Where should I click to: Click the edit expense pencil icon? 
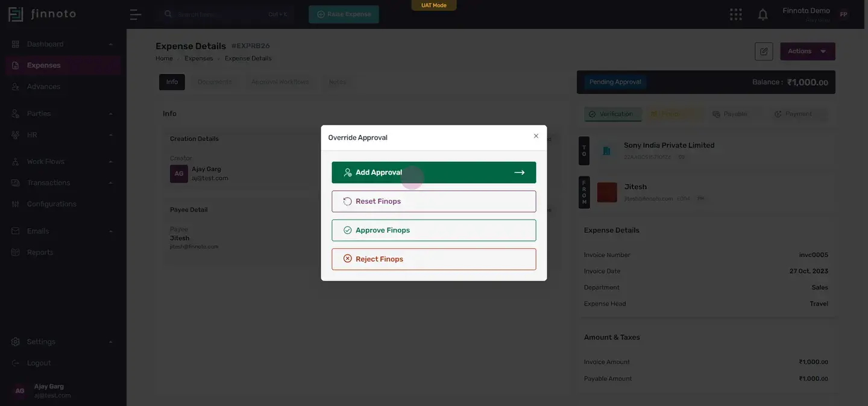point(764,51)
